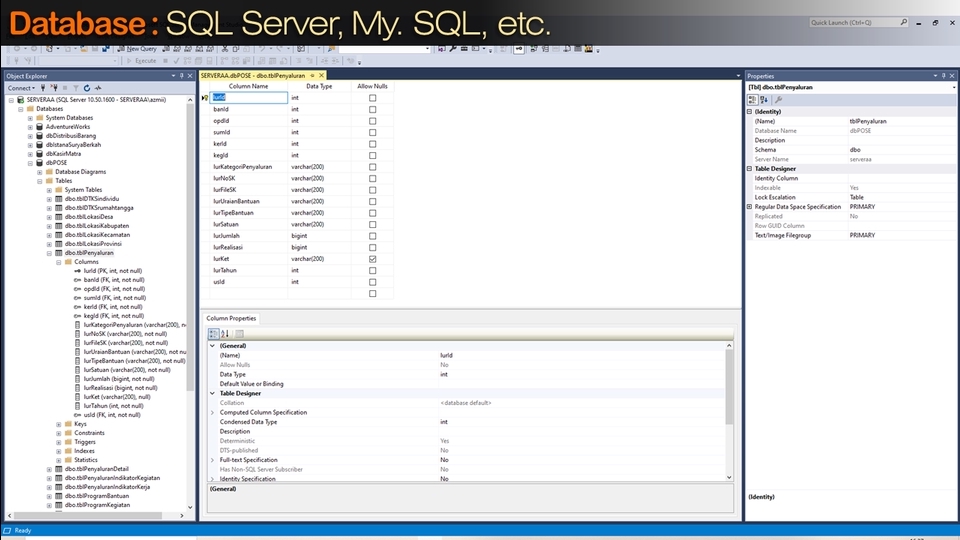
Task: Select the SERVERAA.dbPOSE - dbo.tblPenyaluran tab
Action: 253,75
